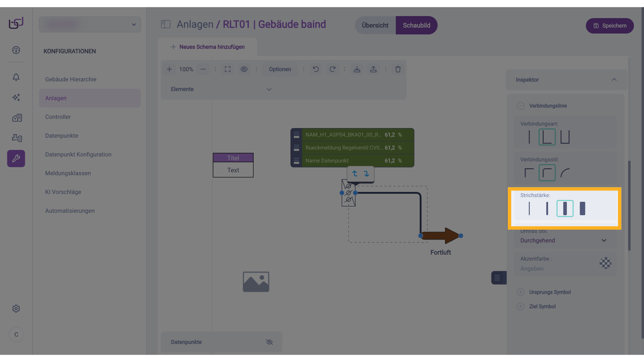Select curved Verbindungsstil option
The height and width of the screenshot is (362, 644).
click(565, 173)
